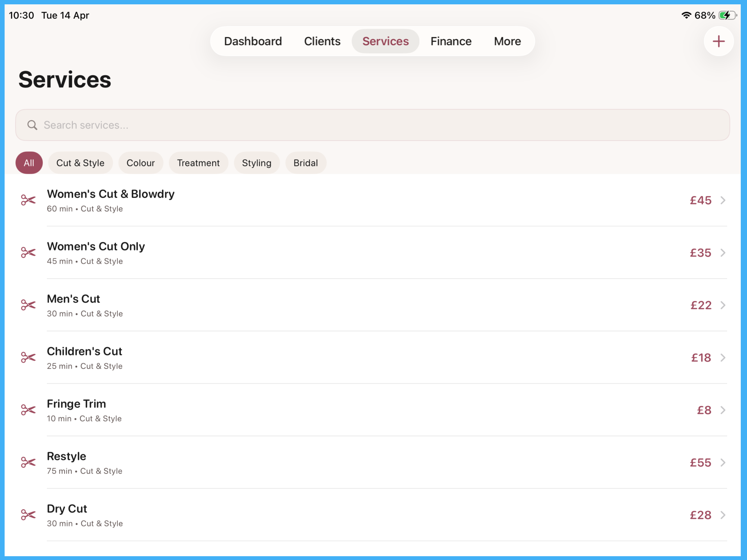Image resolution: width=747 pixels, height=560 pixels.
Task: Filter services by Colour
Action: point(141,163)
